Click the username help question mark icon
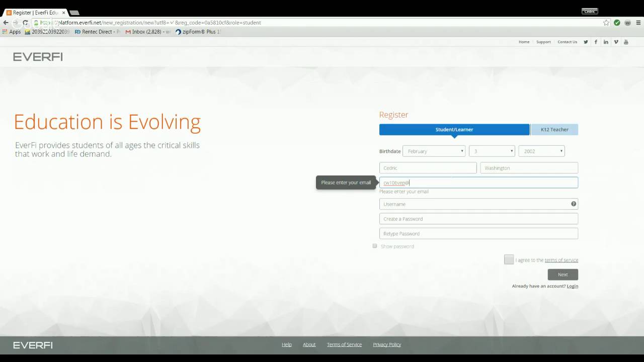The height and width of the screenshot is (362, 644). coord(574,204)
